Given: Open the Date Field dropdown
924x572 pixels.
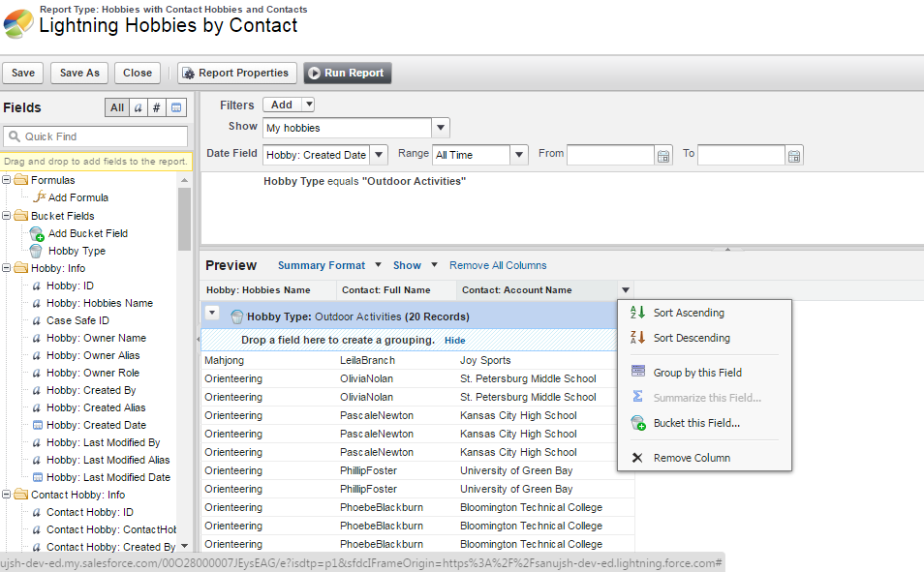Looking at the screenshot, I should [x=379, y=155].
